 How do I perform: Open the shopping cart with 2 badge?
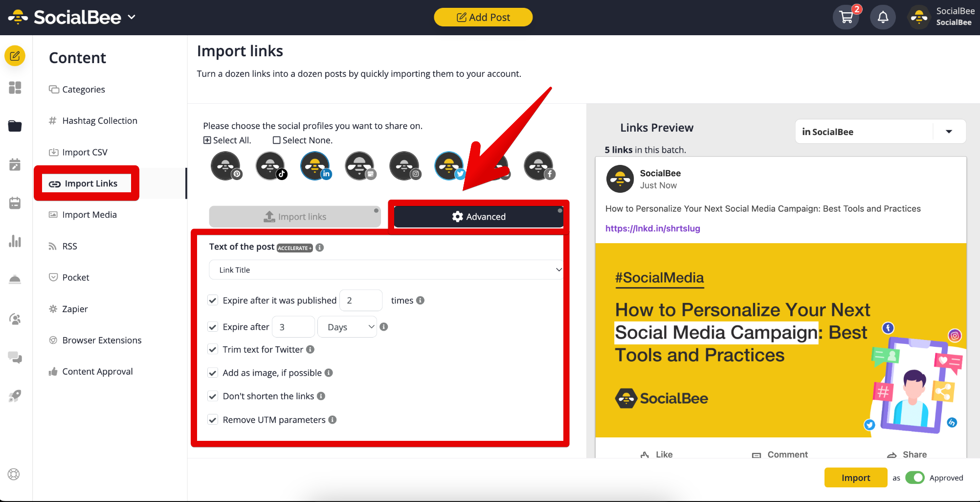846,17
